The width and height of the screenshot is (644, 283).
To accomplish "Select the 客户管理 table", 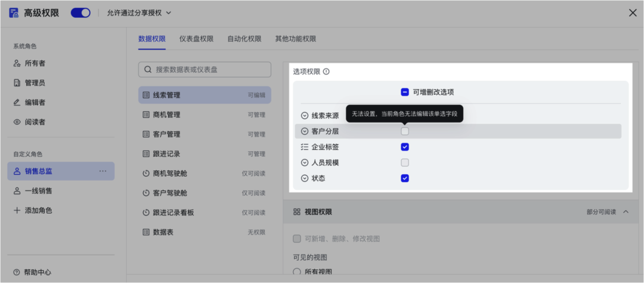I will [205, 134].
